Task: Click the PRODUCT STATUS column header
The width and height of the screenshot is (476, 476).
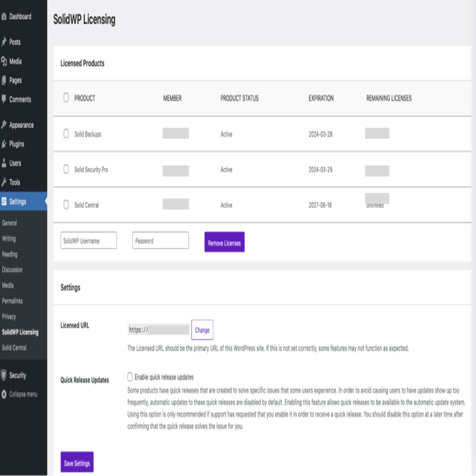Action: [x=239, y=98]
